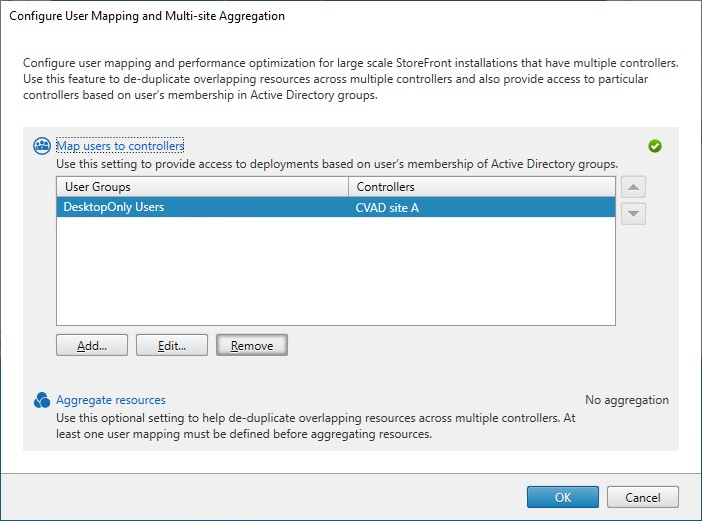Image resolution: width=702 pixels, height=521 pixels.
Task: Move selected mapping up with arrow button
Action: coord(633,187)
